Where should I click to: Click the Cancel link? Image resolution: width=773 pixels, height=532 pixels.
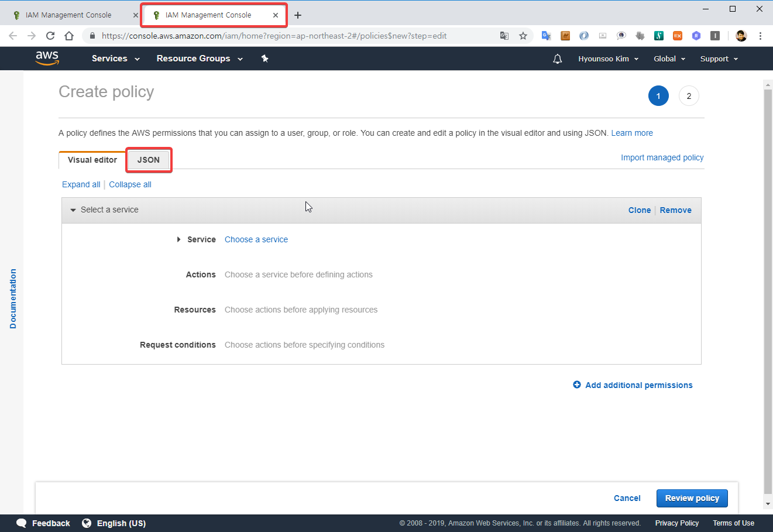pos(627,498)
